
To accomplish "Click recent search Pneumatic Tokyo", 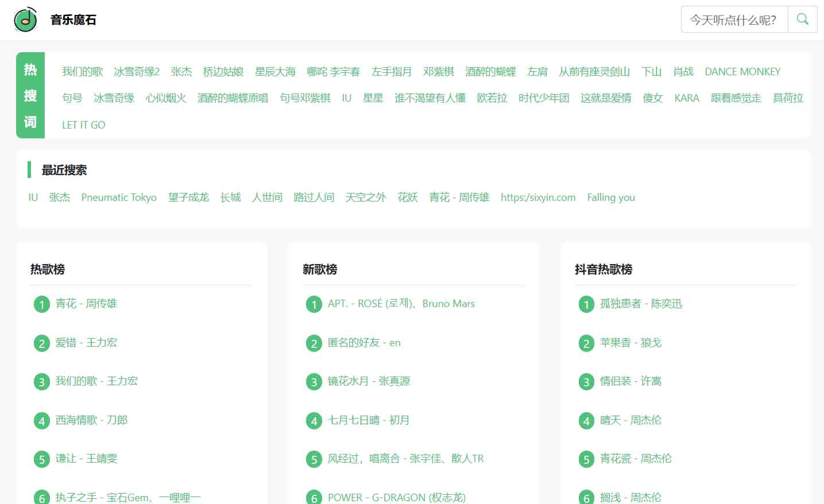I will click(x=119, y=197).
